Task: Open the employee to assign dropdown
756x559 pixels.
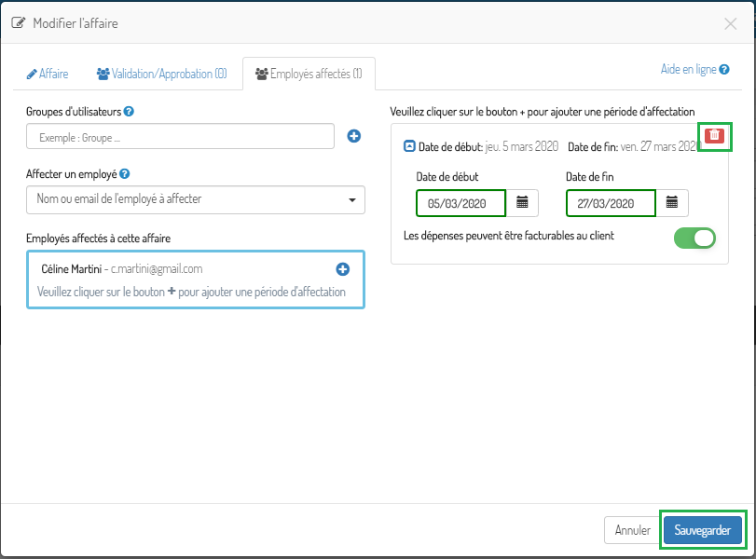Action: click(196, 199)
